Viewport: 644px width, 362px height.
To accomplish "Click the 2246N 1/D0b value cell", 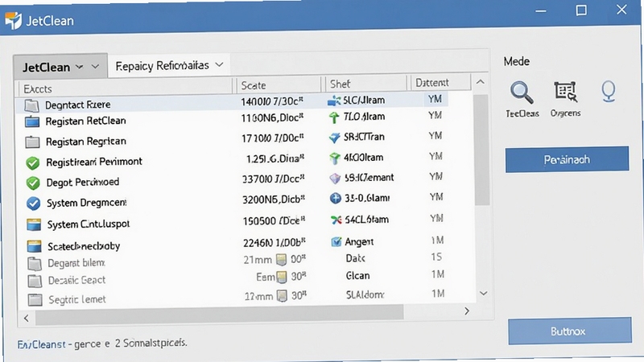I will pyautogui.click(x=275, y=243).
